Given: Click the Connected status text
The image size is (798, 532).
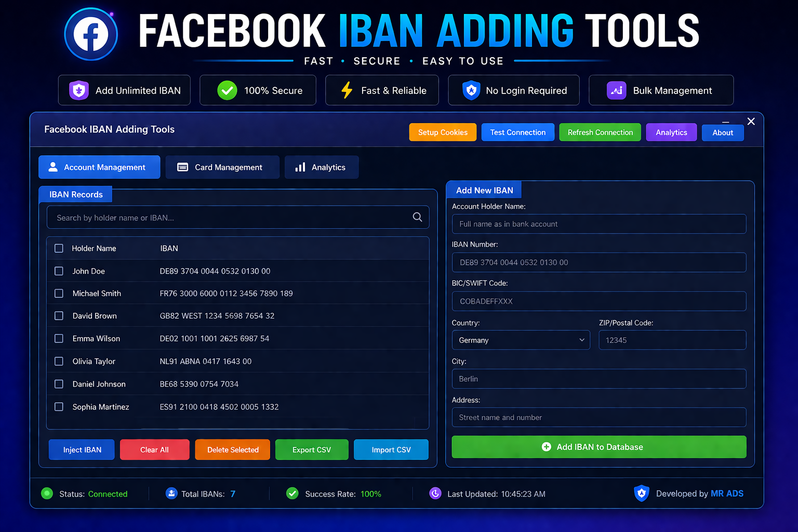Looking at the screenshot, I should tap(108, 494).
